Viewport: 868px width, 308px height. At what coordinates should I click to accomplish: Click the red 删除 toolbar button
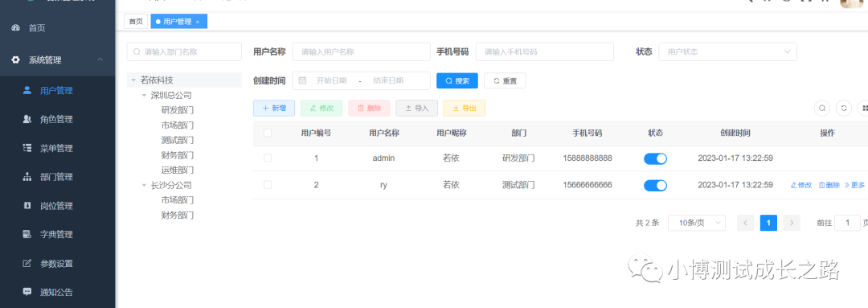pos(369,108)
